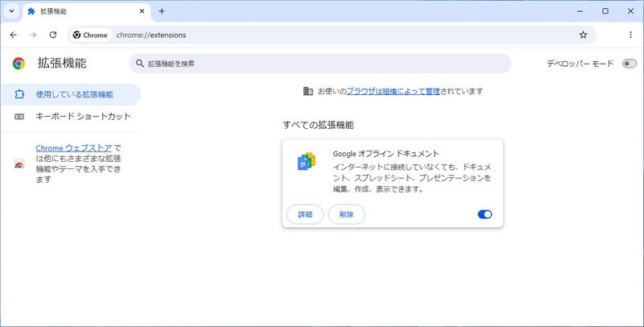Click the Google オフライン ドキュメント icon

pyautogui.click(x=307, y=161)
